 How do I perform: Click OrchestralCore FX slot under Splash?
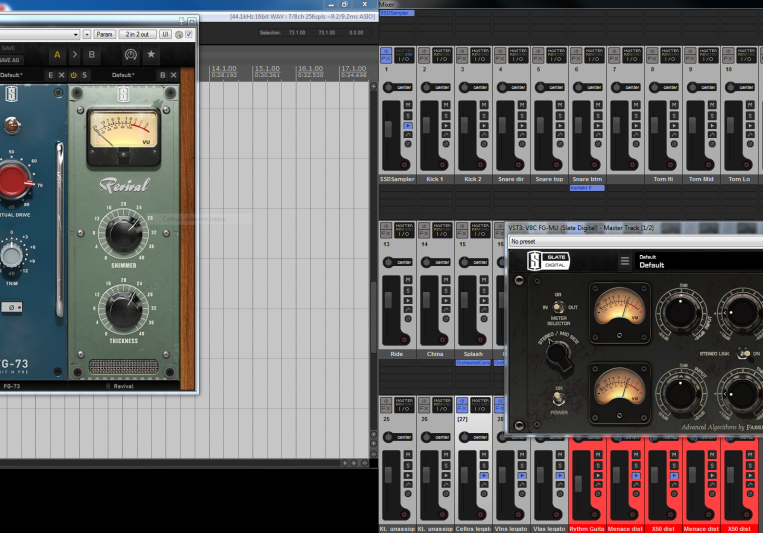pos(473,363)
